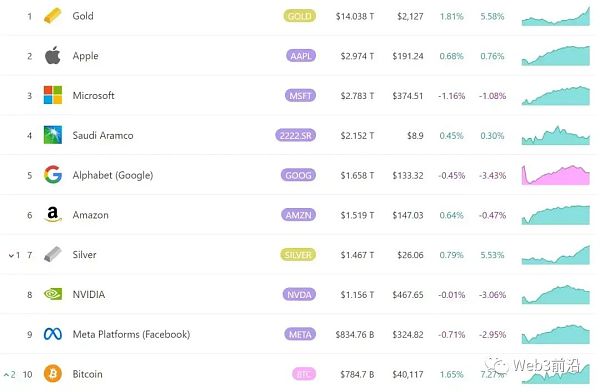This screenshot has height=392, width=600.
Task: Click the Google G logo
Action: [53, 175]
